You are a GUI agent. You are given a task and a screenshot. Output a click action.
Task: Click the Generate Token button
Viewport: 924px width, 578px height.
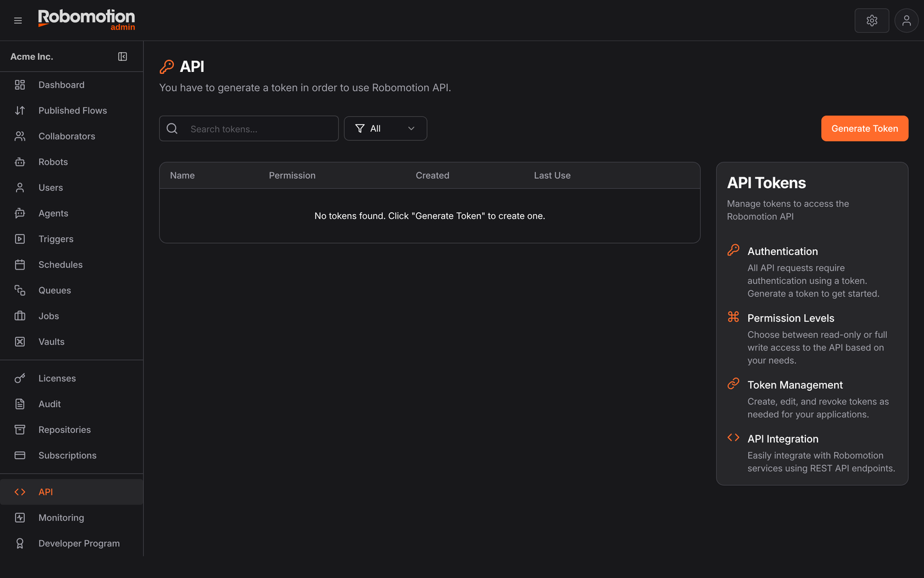click(x=865, y=128)
